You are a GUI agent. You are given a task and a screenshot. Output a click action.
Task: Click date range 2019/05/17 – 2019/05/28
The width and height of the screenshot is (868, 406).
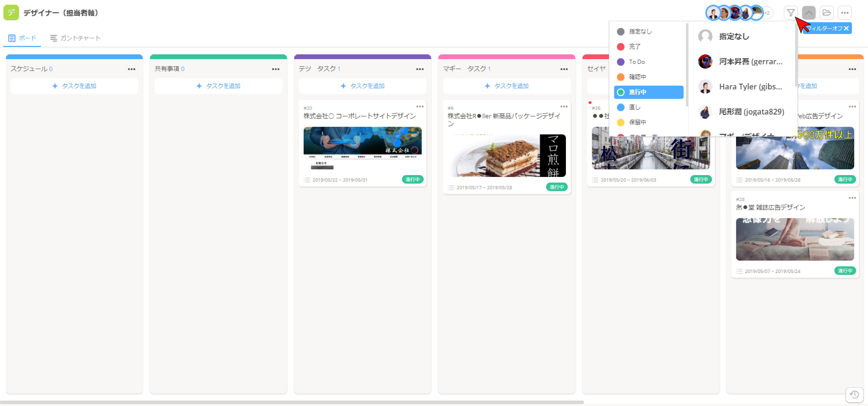pyautogui.click(x=484, y=187)
